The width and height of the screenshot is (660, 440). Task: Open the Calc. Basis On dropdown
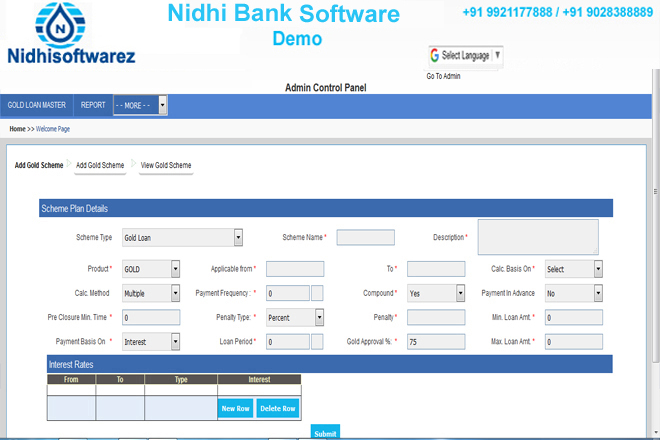[574, 269]
